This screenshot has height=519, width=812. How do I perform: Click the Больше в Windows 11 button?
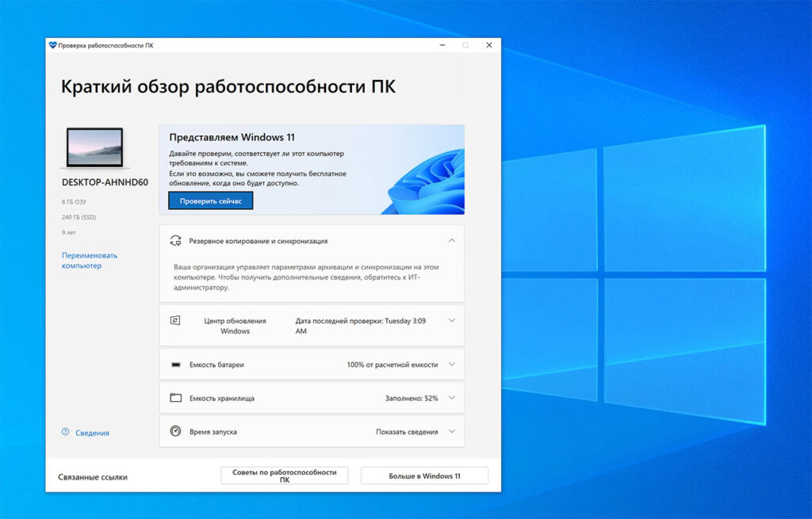(x=424, y=475)
